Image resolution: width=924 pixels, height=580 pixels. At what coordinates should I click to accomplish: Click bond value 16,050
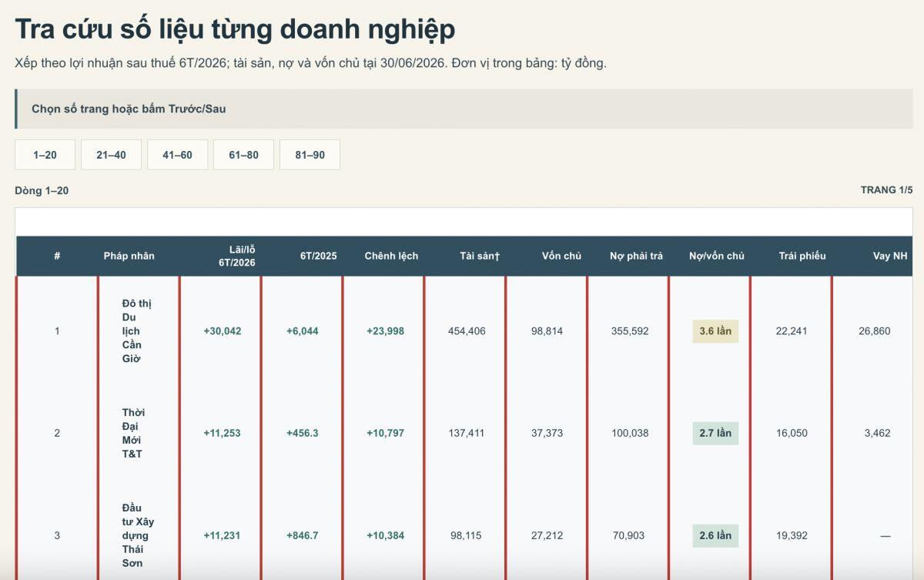pyautogui.click(x=792, y=433)
